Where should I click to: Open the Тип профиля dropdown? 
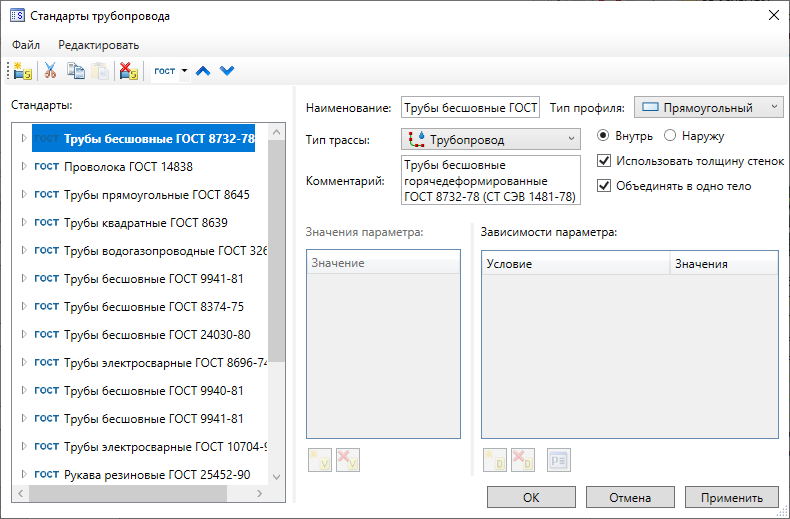tap(708, 107)
